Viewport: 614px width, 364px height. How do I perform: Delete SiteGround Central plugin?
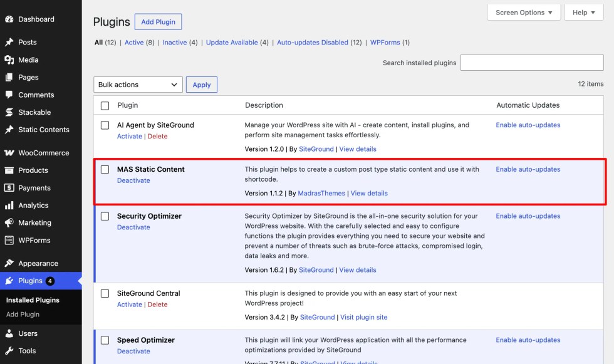157,304
